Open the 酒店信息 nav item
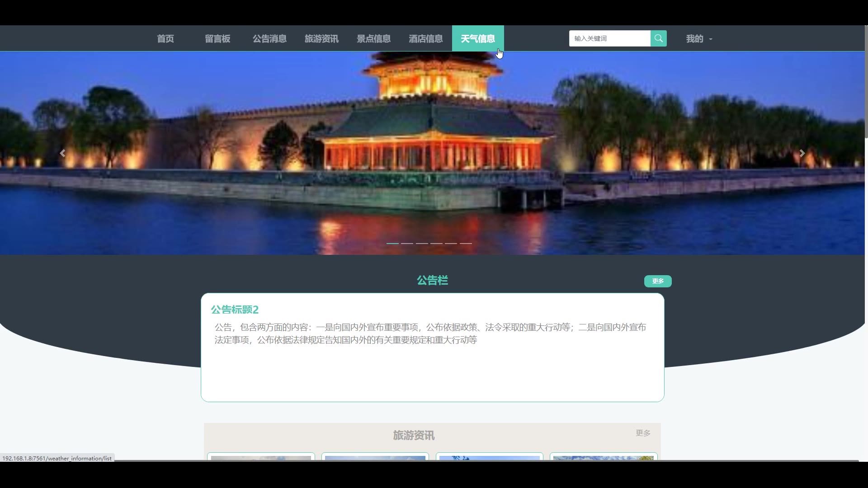The width and height of the screenshot is (868, 488). 425,38
